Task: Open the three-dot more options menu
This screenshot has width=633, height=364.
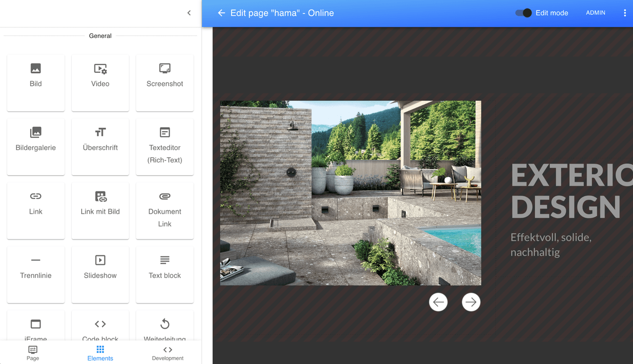Action: pos(625,13)
